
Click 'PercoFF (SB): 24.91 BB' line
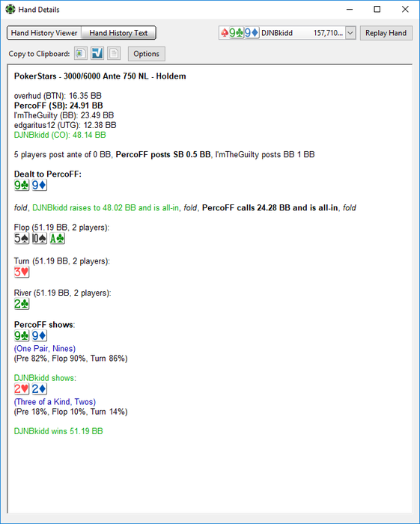coord(58,106)
